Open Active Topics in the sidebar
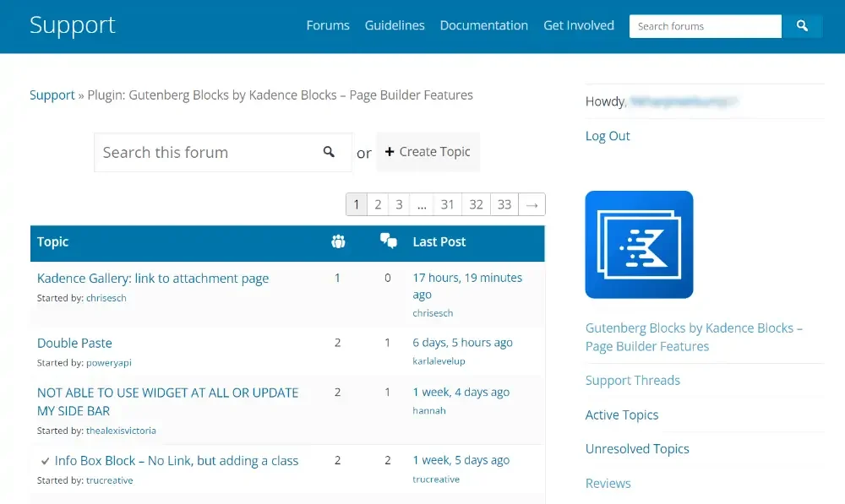845x504 pixels. point(622,415)
